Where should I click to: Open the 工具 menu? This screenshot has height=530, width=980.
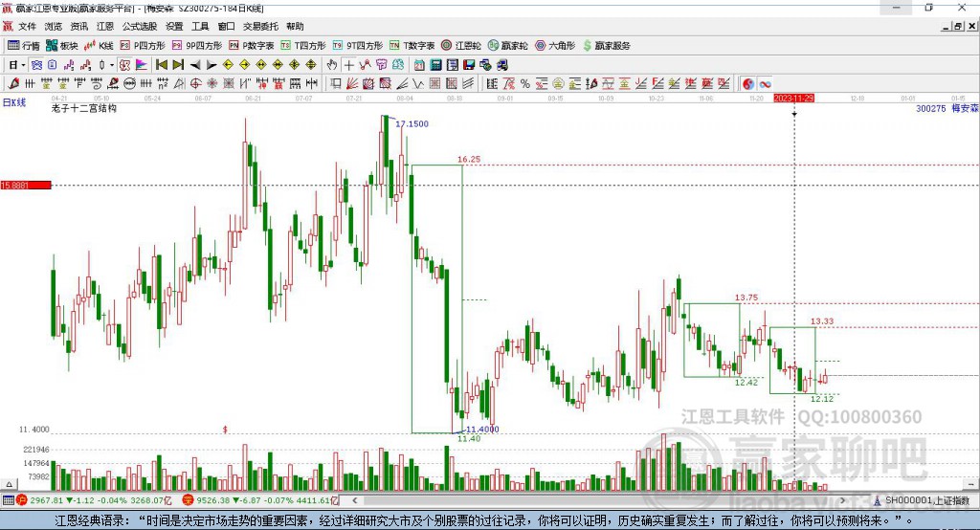click(200, 26)
